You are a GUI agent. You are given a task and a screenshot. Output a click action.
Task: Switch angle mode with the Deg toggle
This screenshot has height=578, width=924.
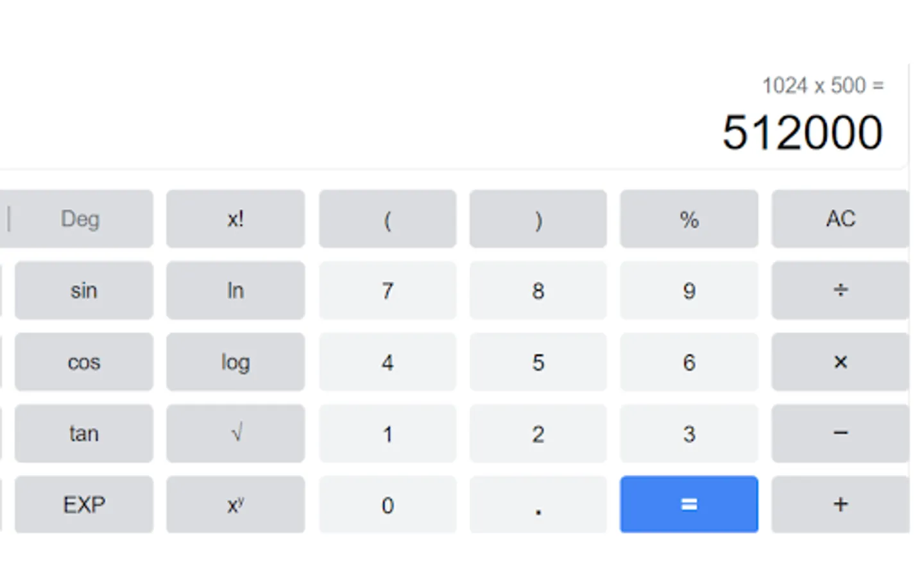(80, 219)
